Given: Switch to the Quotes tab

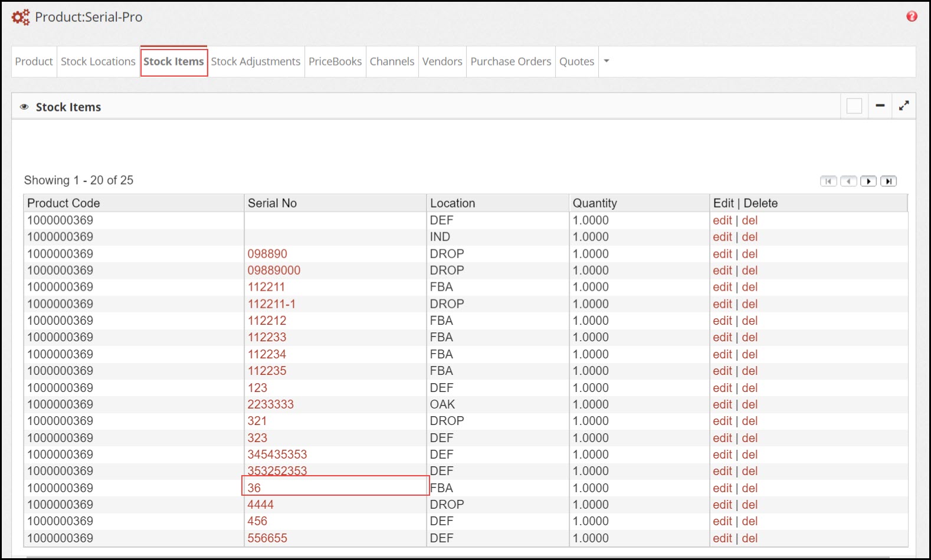Looking at the screenshot, I should tap(576, 61).
